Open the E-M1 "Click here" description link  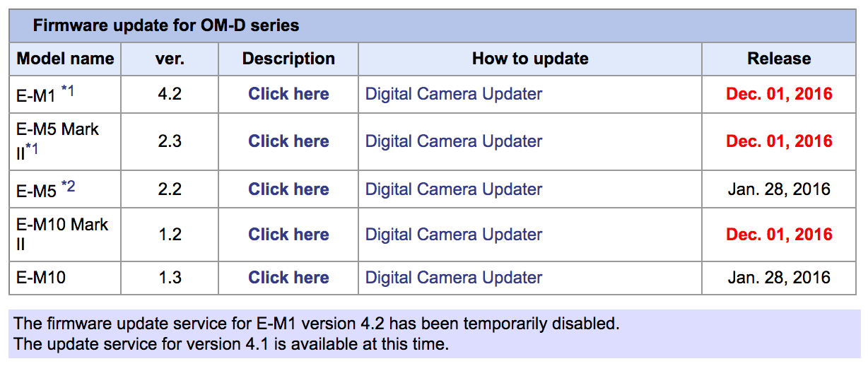(288, 94)
